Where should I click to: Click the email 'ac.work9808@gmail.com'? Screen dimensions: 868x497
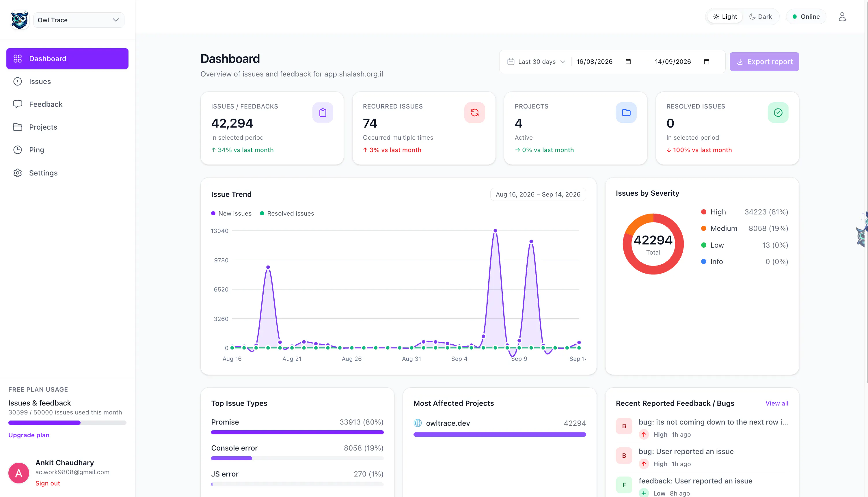(x=72, y=472)
